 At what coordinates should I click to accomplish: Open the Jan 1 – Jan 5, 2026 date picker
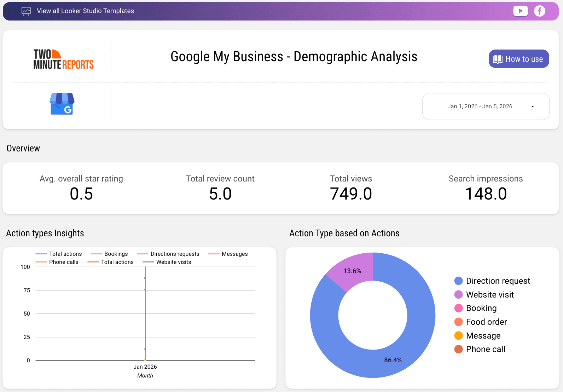(x=480, y=106)
